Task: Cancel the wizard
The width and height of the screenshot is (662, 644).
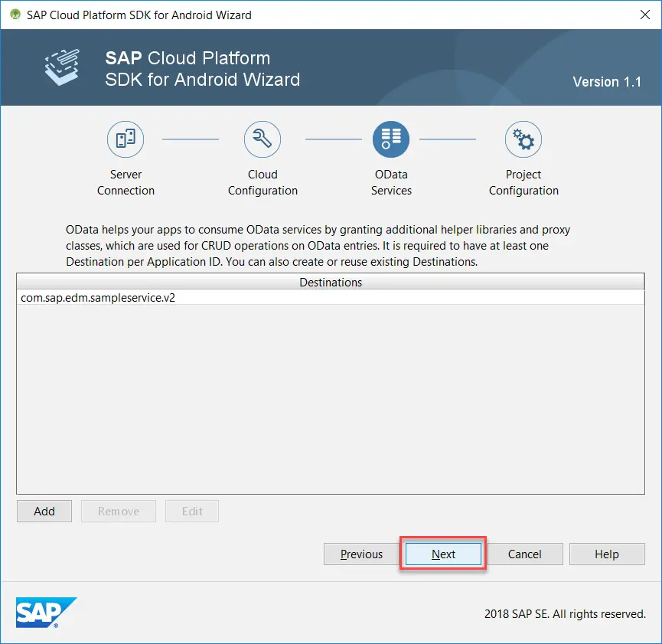Action: tap(525, 554)
